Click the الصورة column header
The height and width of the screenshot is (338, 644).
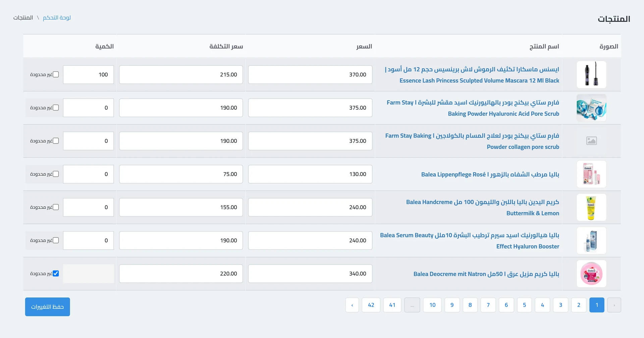609,46
